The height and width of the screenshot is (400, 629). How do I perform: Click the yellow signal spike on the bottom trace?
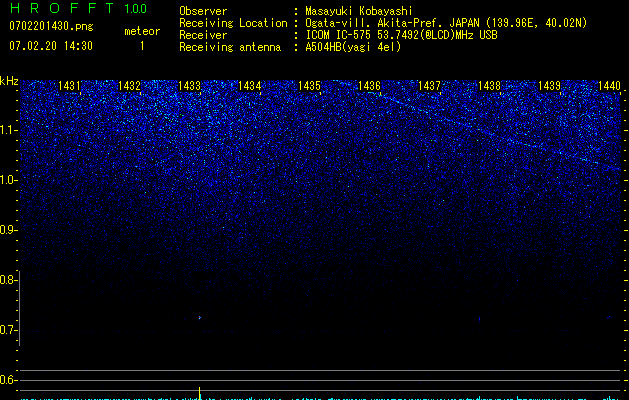199,393
